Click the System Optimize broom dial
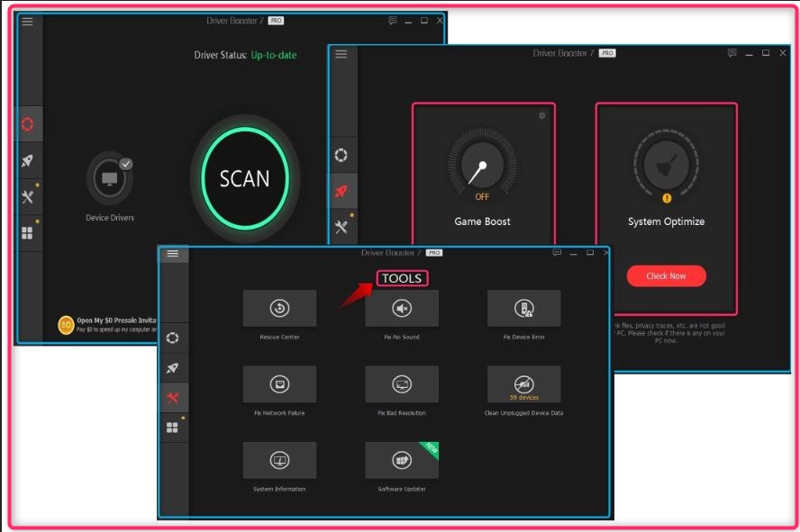 pyautogui.click(x=667, y=164)
